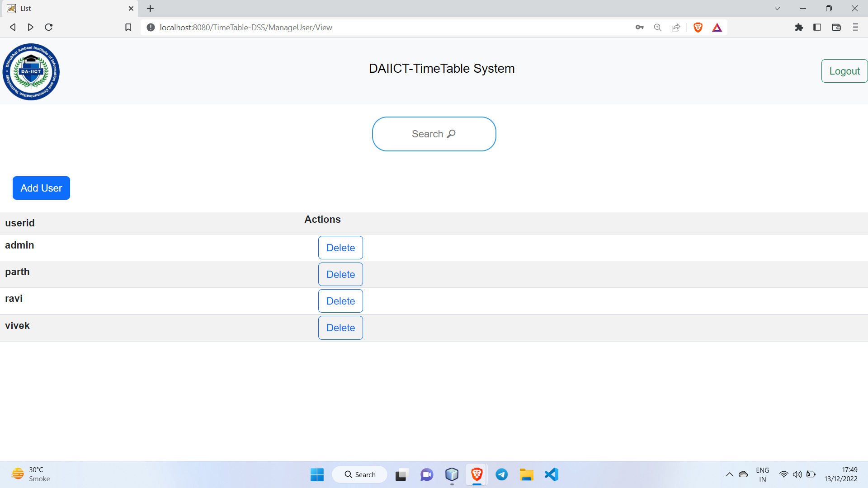Click the Actions column header

pyautogui.click(x=322, y=219)
